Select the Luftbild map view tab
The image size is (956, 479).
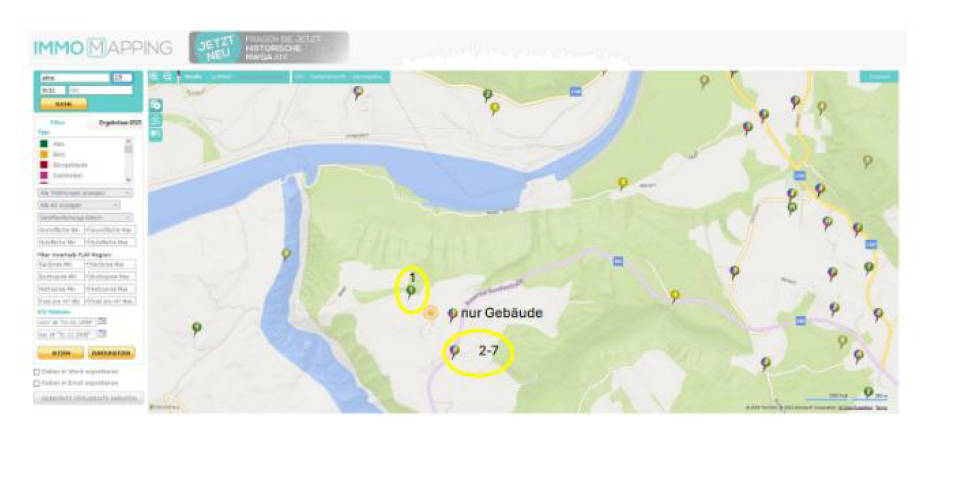point(221,77)
